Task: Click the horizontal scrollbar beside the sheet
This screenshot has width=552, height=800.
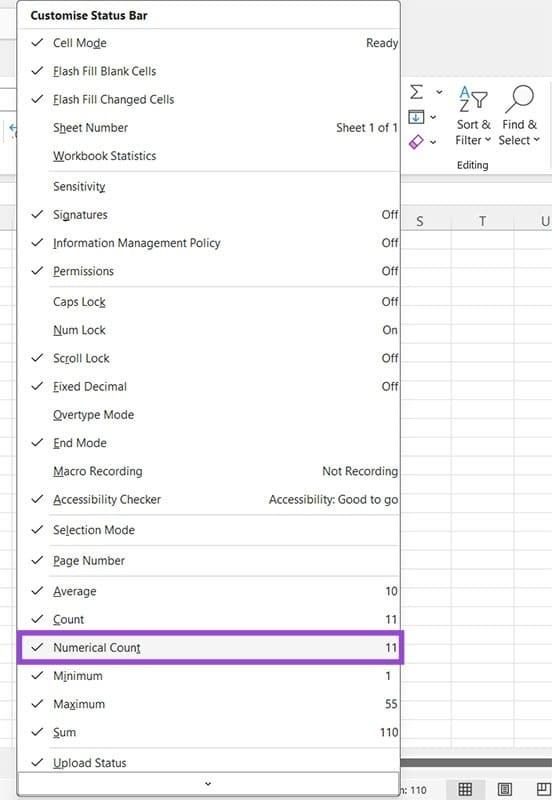Action: (476, 763)
